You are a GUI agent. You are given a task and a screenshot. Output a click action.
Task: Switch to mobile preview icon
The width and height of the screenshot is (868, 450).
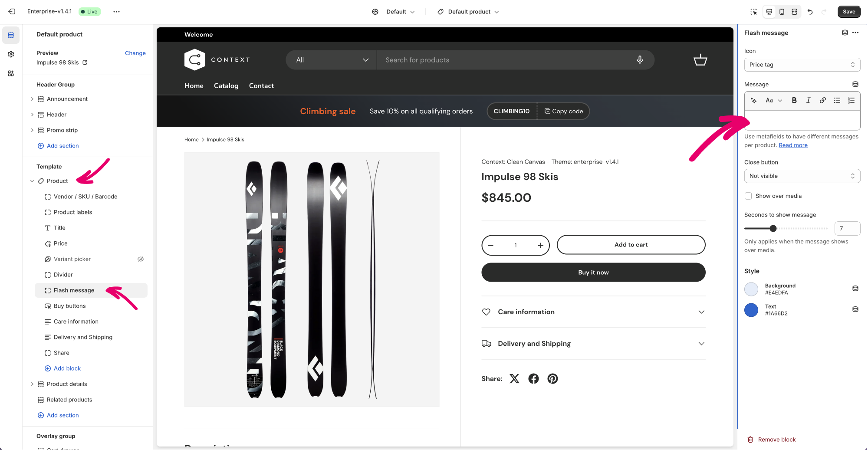(x=782, y=12)
